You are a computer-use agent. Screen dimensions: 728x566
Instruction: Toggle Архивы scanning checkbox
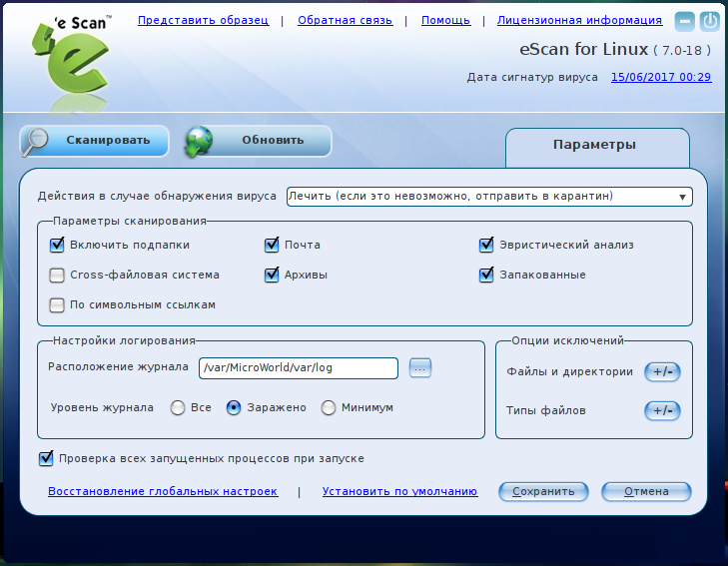272,275
